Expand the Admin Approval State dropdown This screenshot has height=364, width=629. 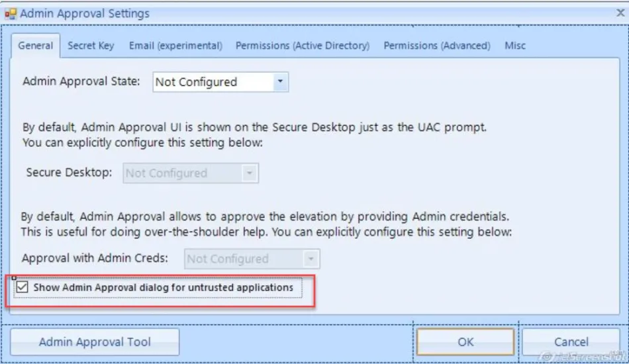pos(280,82)
